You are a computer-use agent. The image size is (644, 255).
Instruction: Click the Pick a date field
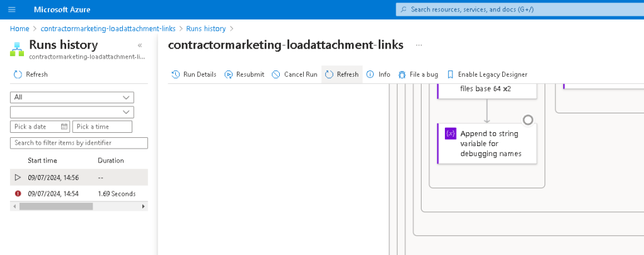pyautogui.click(x=40, y=127)
